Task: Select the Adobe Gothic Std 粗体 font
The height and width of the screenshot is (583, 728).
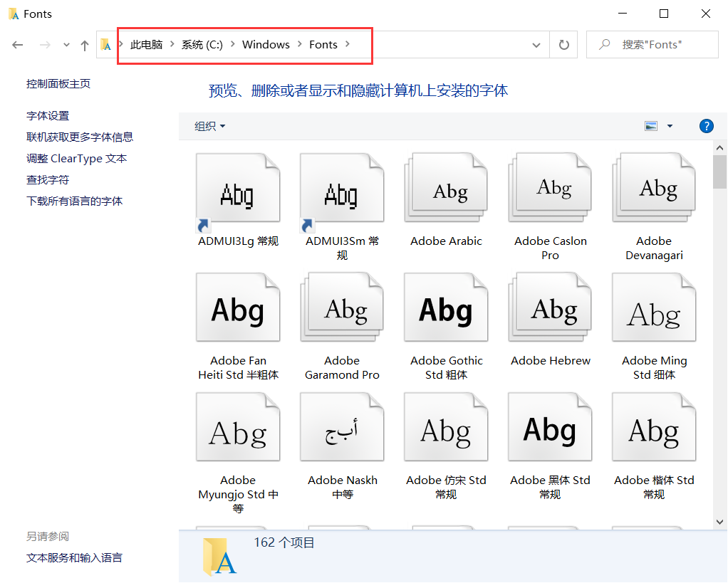Action: (445, 308)
